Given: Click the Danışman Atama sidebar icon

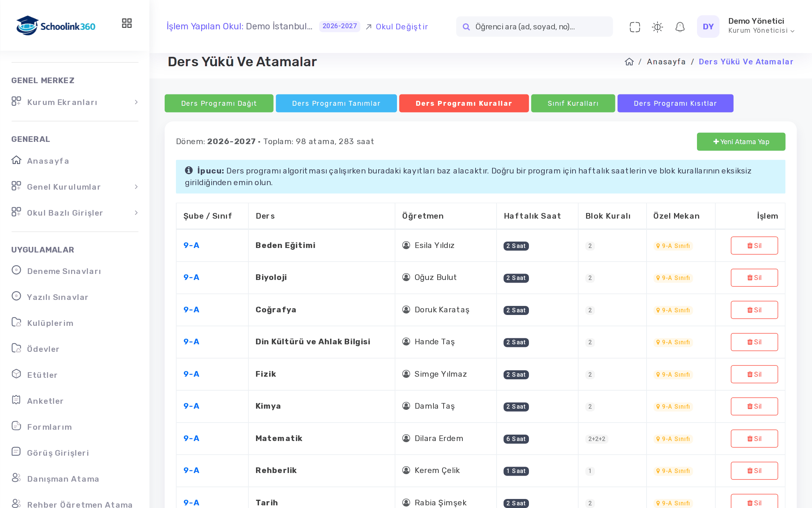Looking at the screenshot, I should coord(16,478).
